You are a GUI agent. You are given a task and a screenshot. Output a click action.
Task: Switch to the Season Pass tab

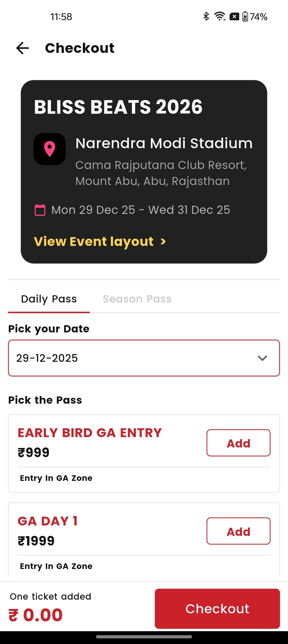tap(137, 299)
